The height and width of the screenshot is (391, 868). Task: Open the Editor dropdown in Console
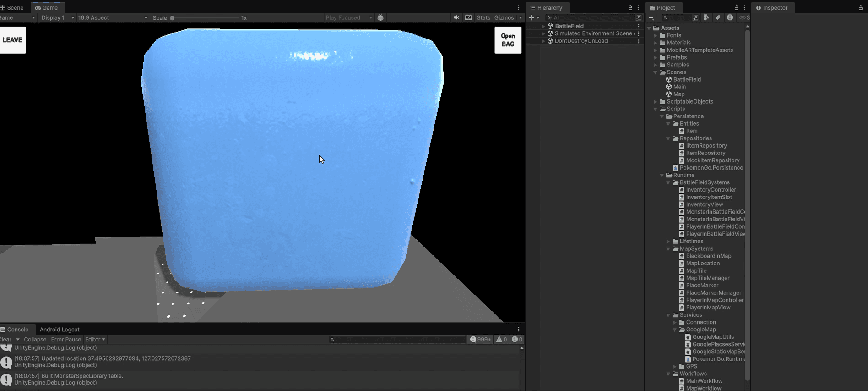95,340
